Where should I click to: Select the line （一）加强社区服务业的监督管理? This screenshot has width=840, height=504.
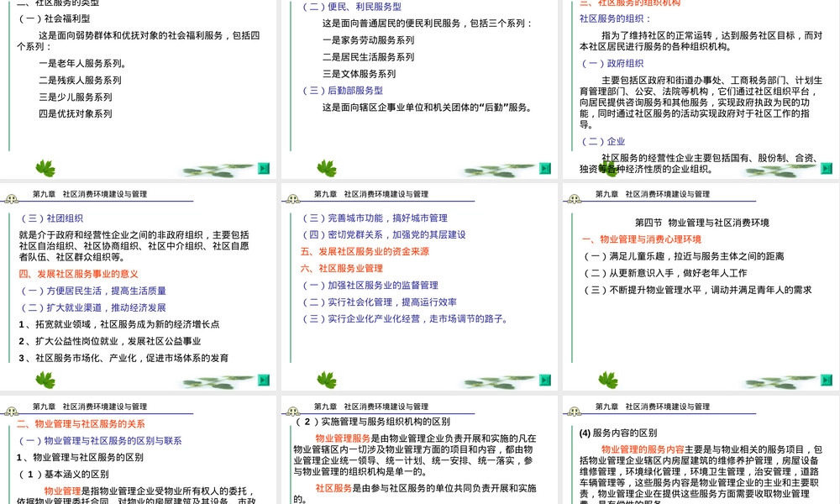coord(370,286)
